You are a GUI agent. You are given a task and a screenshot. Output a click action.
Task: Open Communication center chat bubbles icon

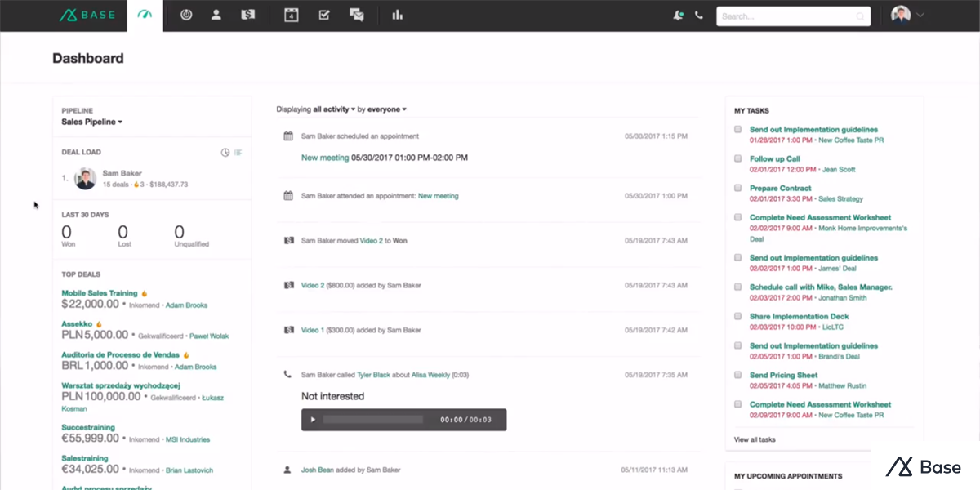click(357, 15)
